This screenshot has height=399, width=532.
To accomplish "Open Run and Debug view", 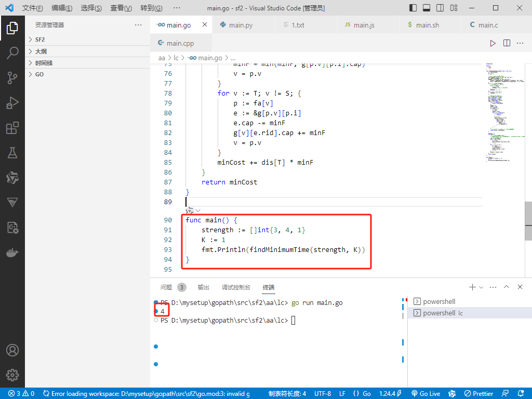I will (x=12, y=103).
